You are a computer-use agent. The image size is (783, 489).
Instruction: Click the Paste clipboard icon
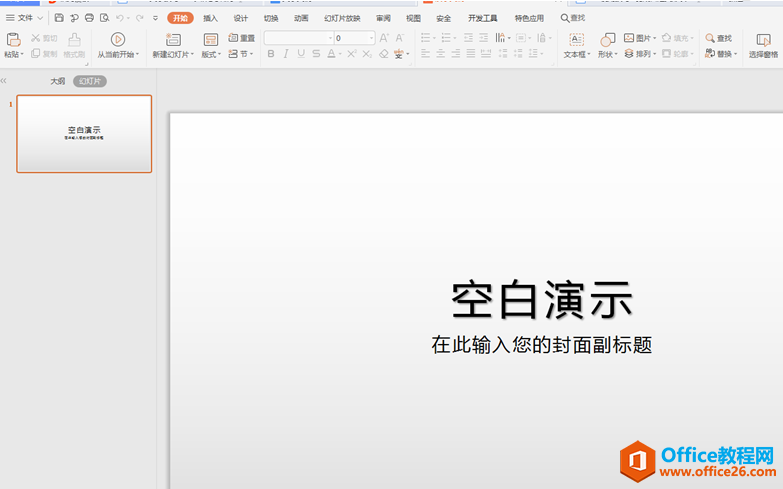(13, 40)
